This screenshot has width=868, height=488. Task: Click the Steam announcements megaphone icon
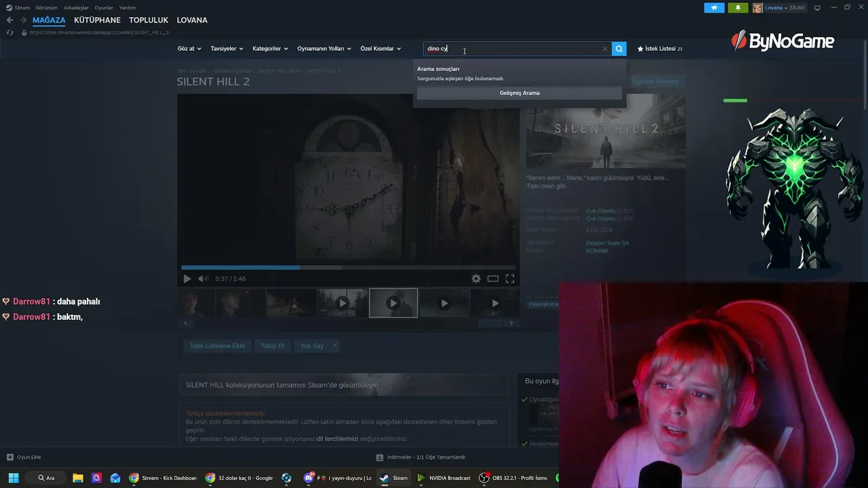714,7
